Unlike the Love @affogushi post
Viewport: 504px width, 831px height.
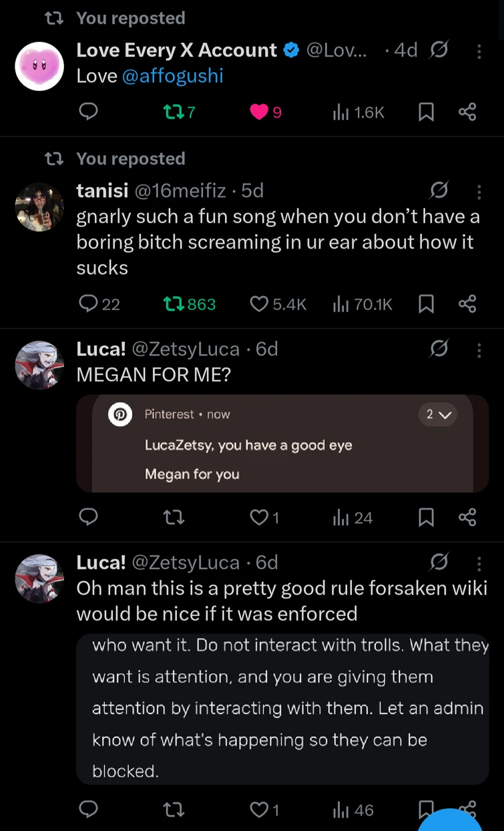(259, 112)
